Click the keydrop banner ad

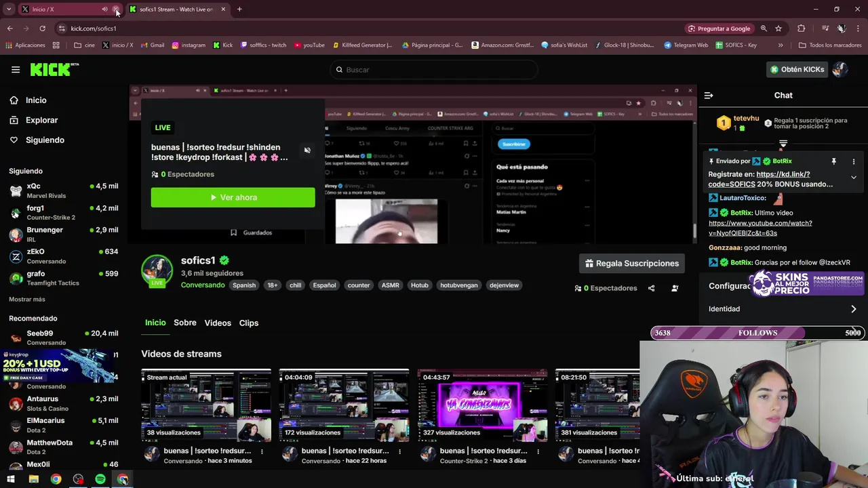(x=58, y=366)
